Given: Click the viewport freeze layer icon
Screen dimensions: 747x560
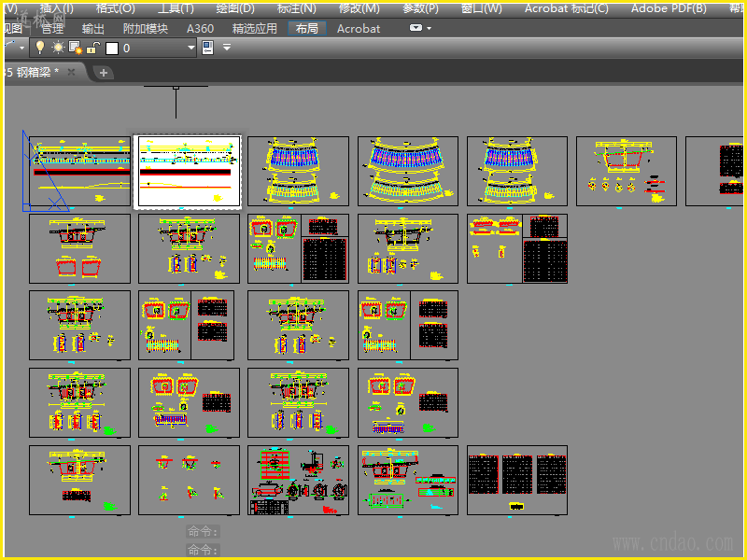Looking at the screenshot, I should coord(76,48).
